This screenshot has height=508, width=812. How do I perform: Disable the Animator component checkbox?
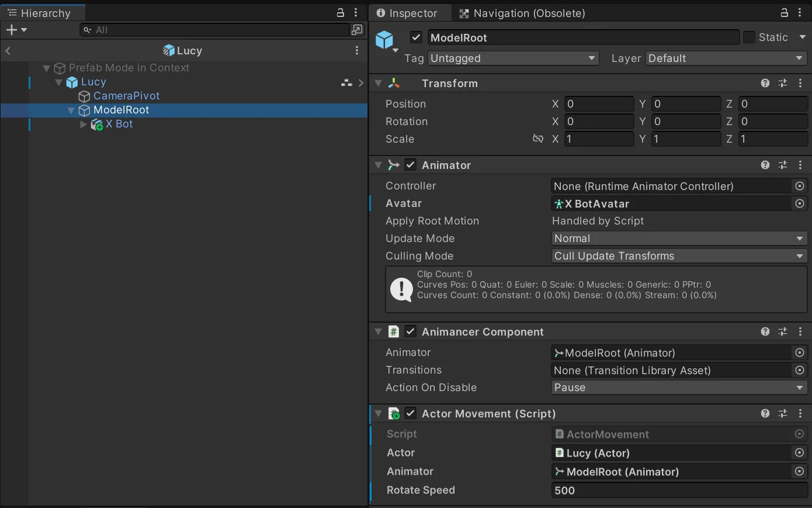pos(411,165)
